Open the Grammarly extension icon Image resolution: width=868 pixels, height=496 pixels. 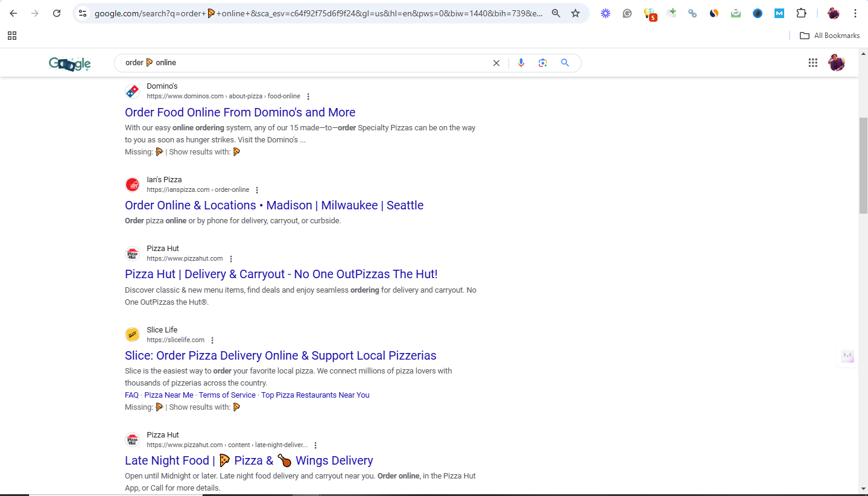(627, 13)
